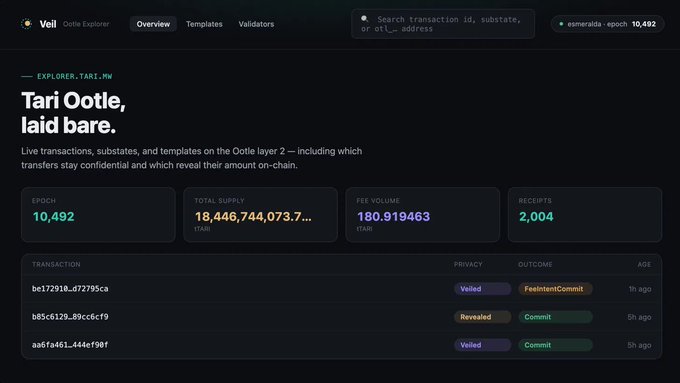Click the Live transactions description paragraph
The height and width of the screenshot is (383, 680).
click(x=192, y=158)
